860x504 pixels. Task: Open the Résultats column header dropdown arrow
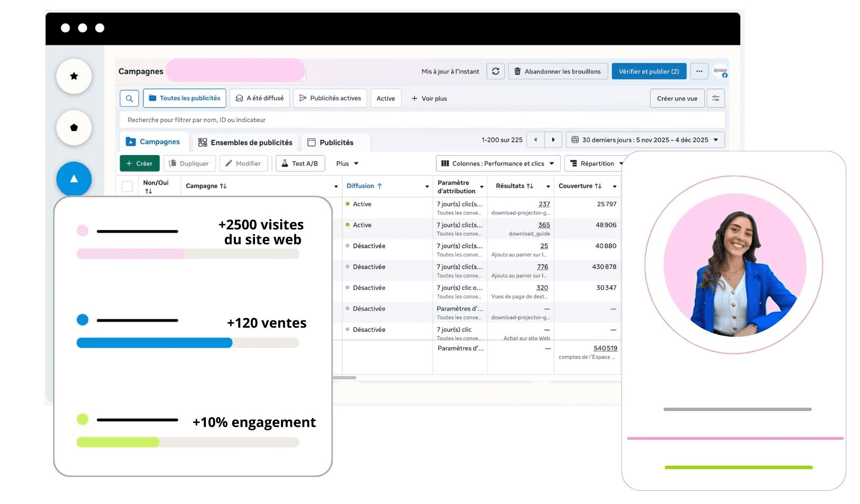point(548,186)
